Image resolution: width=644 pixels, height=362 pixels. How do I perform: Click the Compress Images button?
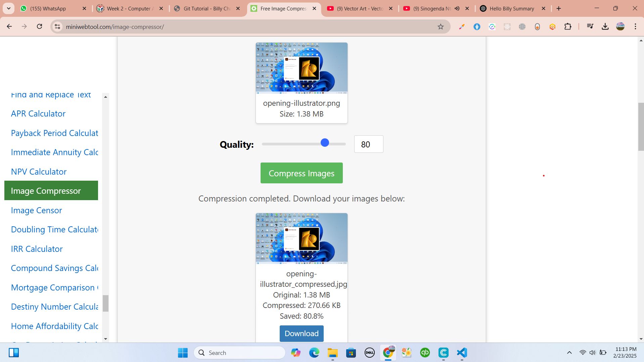tap(302, 173)
